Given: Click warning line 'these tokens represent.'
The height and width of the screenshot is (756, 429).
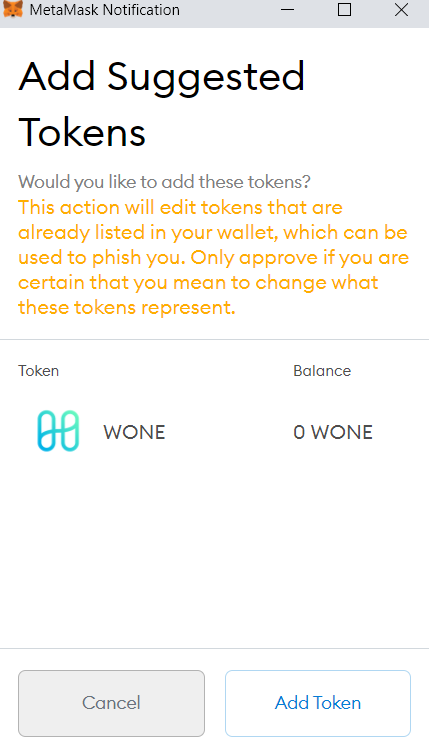Looking at the screenshot, I should [x=127, y=308].
